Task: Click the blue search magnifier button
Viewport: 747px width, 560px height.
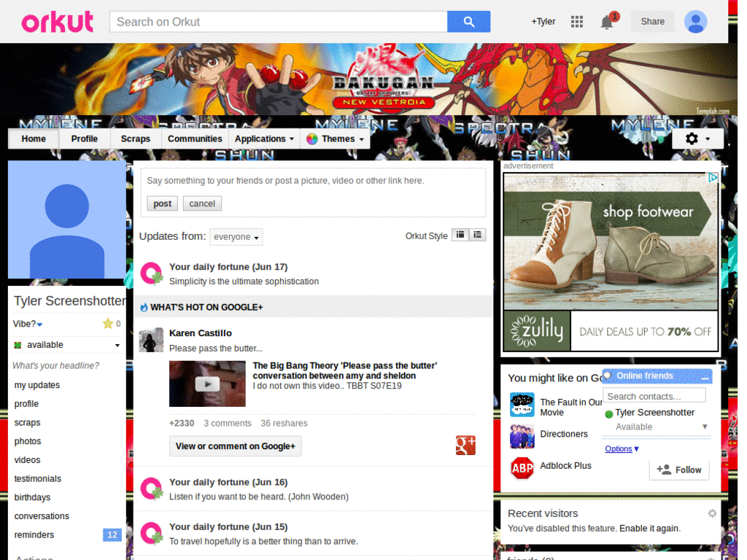Action: [468, 22]
